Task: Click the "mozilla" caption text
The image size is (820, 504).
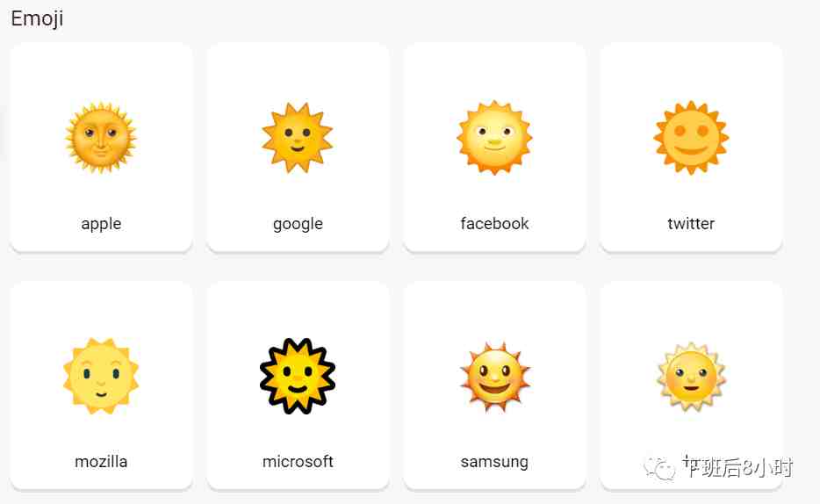Action: [101, 461]
